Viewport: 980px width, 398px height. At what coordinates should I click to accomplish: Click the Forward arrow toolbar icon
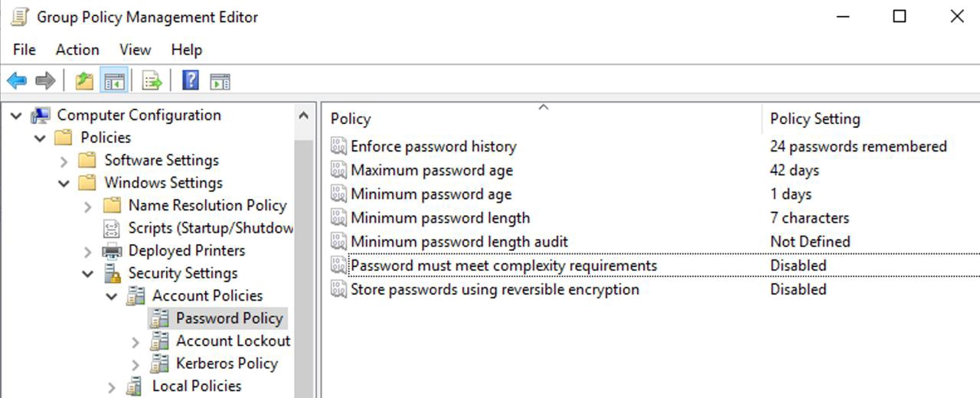click(x=45, y=80)
